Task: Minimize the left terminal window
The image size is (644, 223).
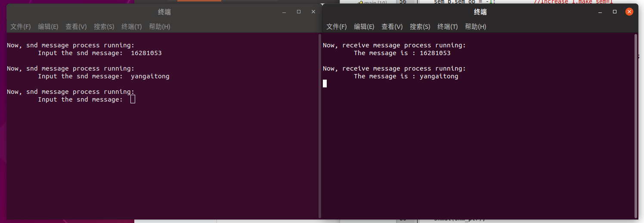Action: [x=284, y=12]
